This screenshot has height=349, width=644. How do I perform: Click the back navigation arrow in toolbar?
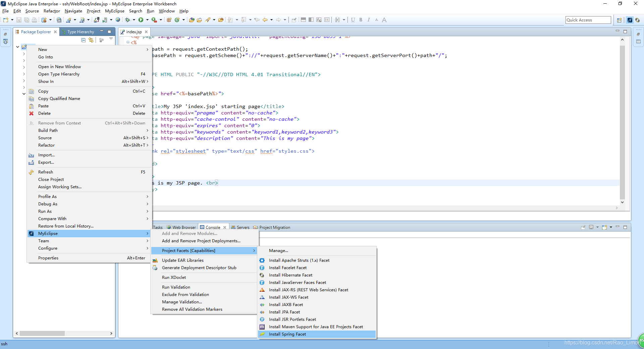point(265,20)
